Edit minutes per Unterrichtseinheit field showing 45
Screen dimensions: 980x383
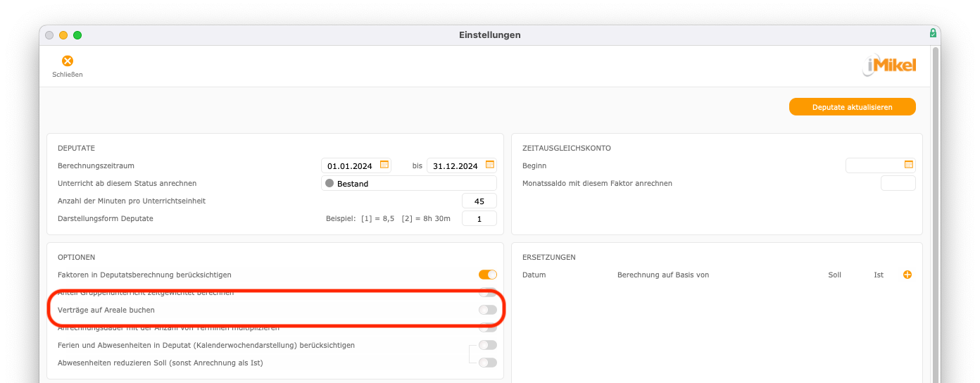(x=479, y=201)
